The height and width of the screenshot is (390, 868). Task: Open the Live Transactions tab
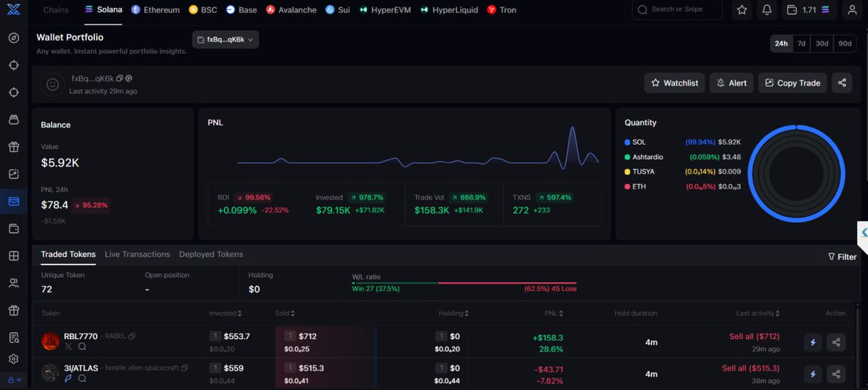click(x=137, y=255)
